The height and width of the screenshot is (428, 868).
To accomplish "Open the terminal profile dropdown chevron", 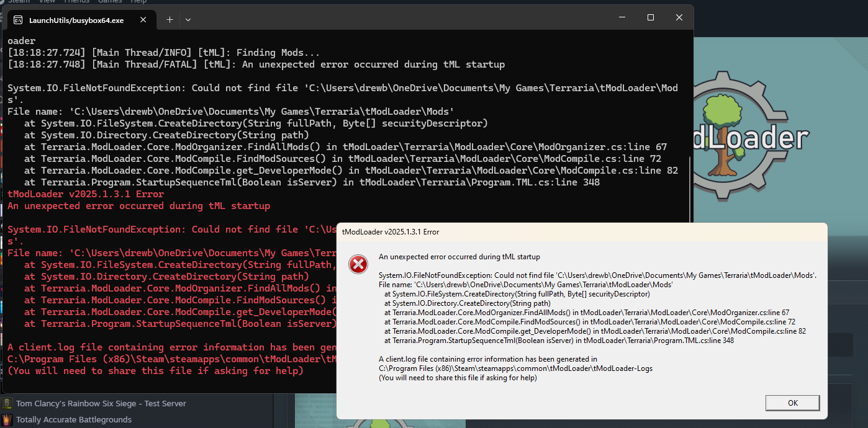I will (188, 20).
